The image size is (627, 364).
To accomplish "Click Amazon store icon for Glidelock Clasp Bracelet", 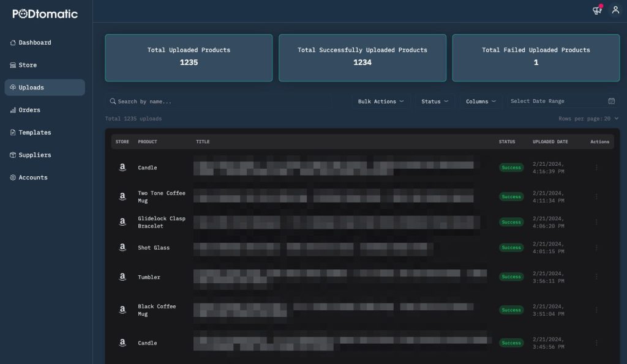I will point(122,222).
